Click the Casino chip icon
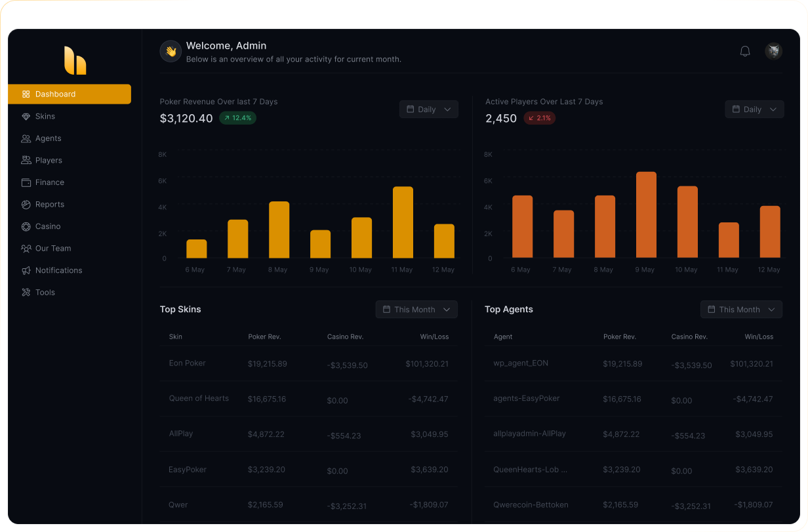 tap(26, 226)
